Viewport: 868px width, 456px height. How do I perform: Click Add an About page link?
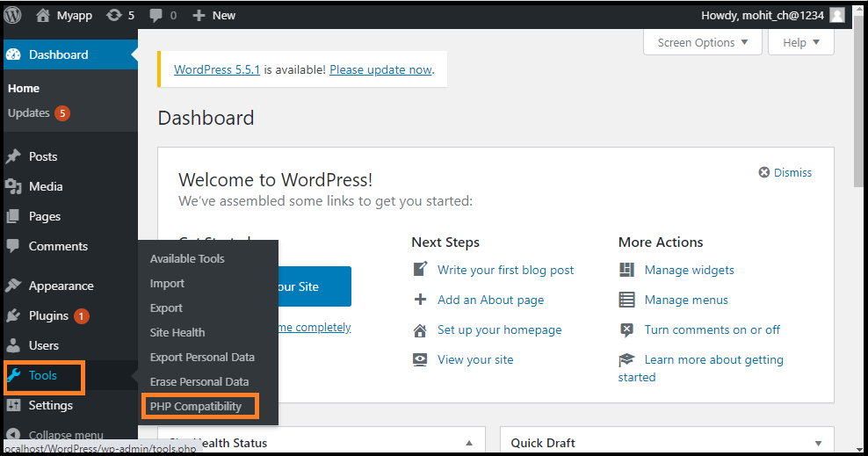point(490,300)
